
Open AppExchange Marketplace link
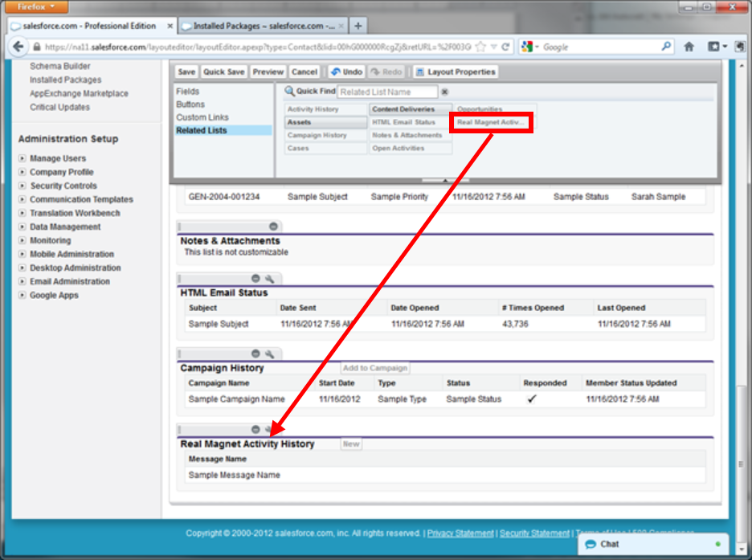pyautogui.click(x=79, y=93)
